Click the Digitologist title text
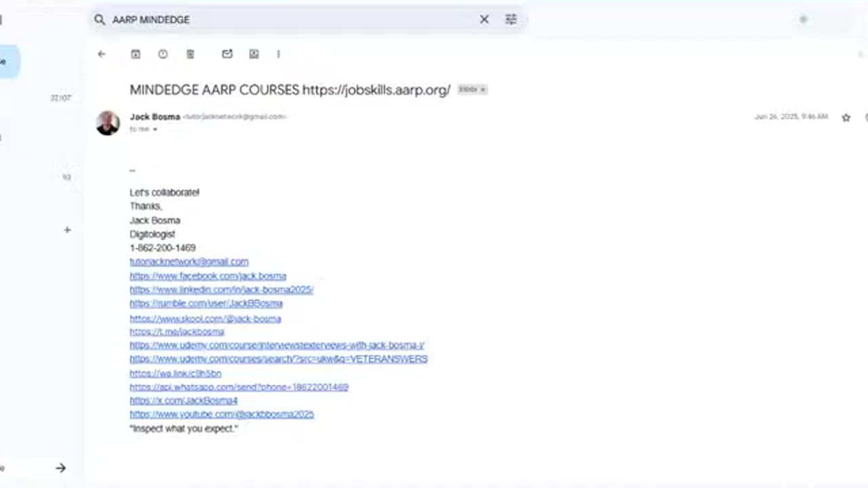 click(x=153, y=234)
